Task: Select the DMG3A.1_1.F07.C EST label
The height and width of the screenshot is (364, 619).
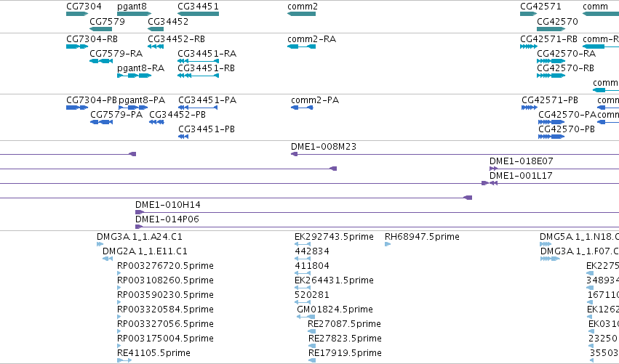Action: [x=580, y=251]
